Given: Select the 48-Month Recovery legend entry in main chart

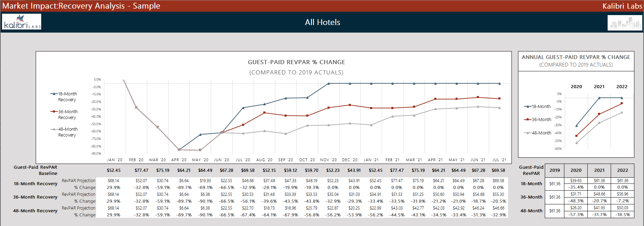Looking at the screenshot, I should point(64,132).
